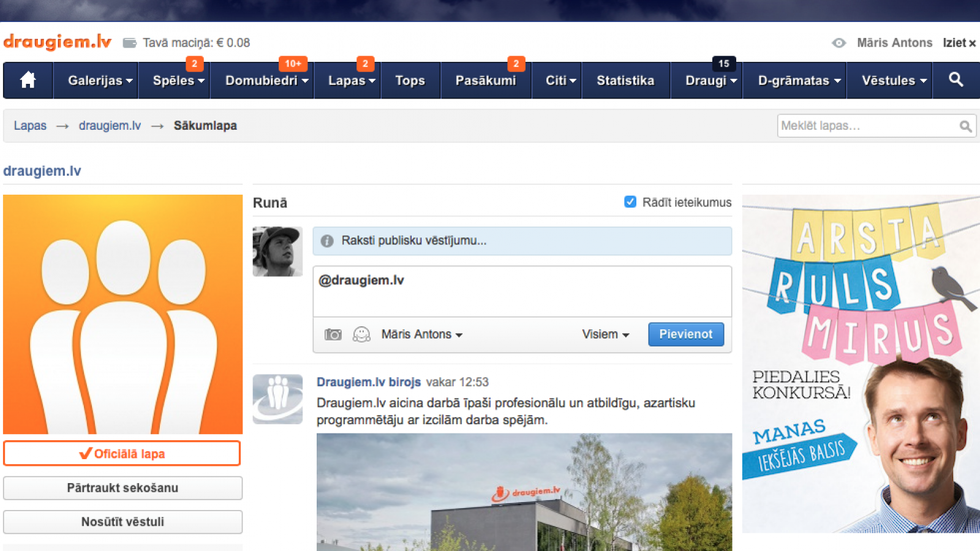Click the Raksti publisku vēstījumu hint bar
The width and height of the screenshot is (980, 551).
point(522,241)
